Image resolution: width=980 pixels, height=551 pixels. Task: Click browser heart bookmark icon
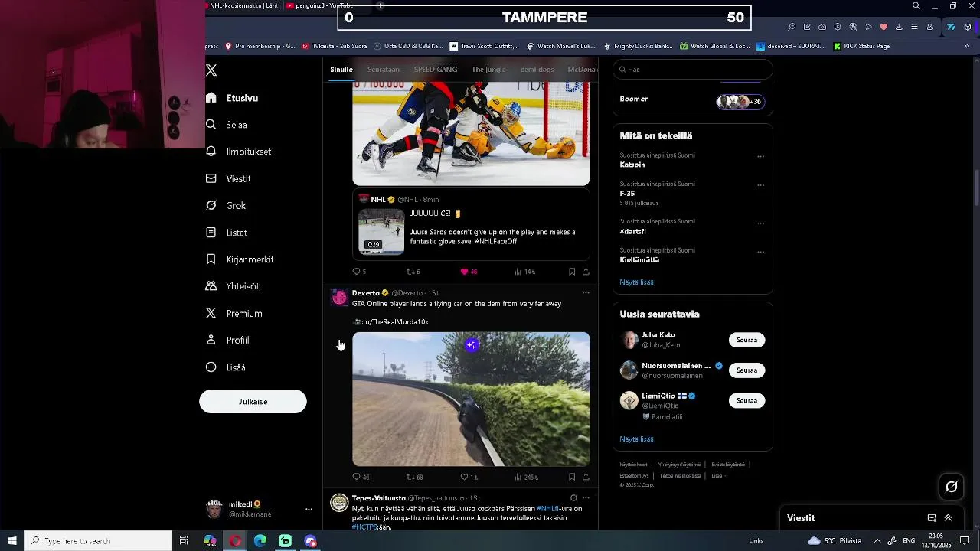[884, 27]
